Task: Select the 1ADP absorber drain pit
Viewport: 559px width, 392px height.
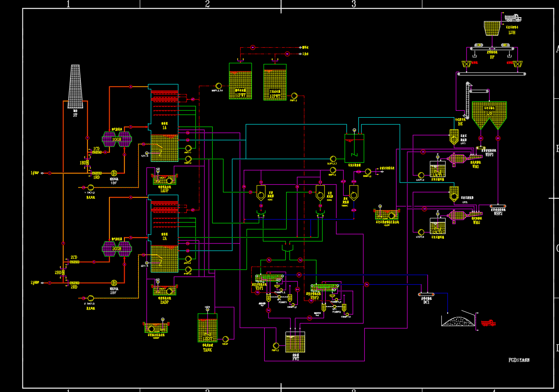Action: tap(164, 180)
